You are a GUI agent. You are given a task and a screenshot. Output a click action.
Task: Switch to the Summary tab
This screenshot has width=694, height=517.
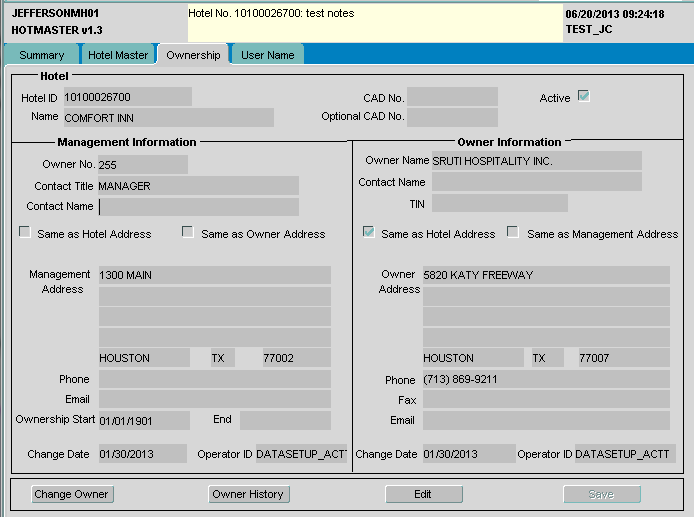coord(41,55)
